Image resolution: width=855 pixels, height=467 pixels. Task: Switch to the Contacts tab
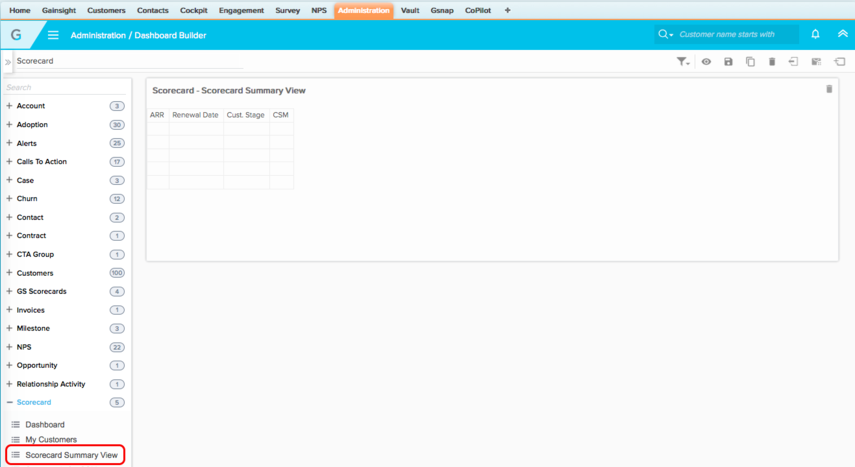[x=153, y=10]
